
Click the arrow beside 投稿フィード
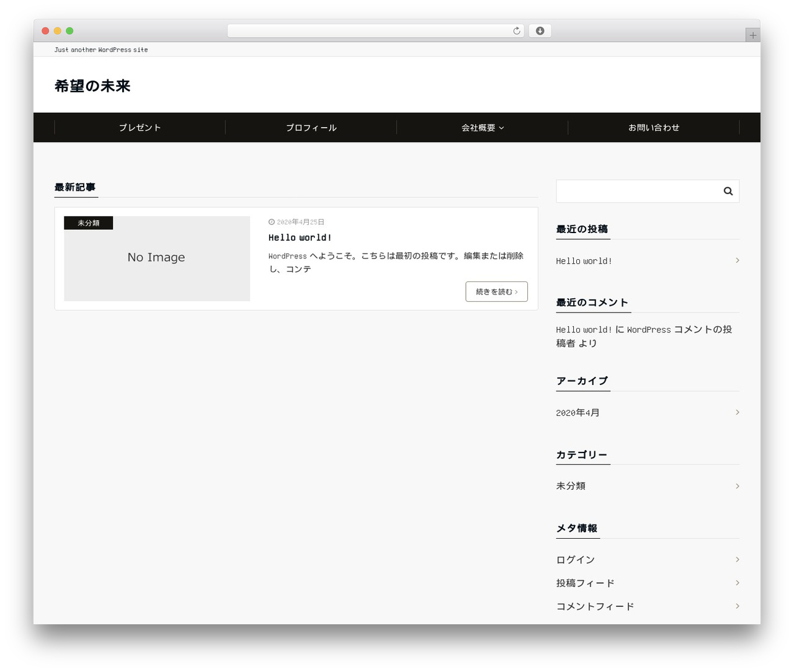point(737,583)
